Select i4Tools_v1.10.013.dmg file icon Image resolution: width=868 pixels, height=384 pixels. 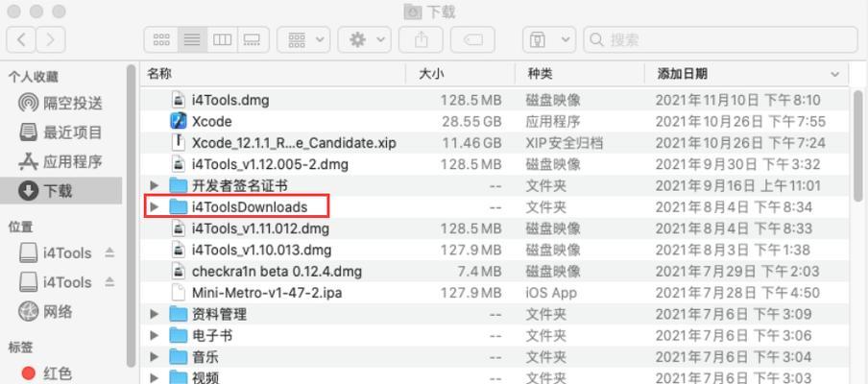click(x=179, y=250)
